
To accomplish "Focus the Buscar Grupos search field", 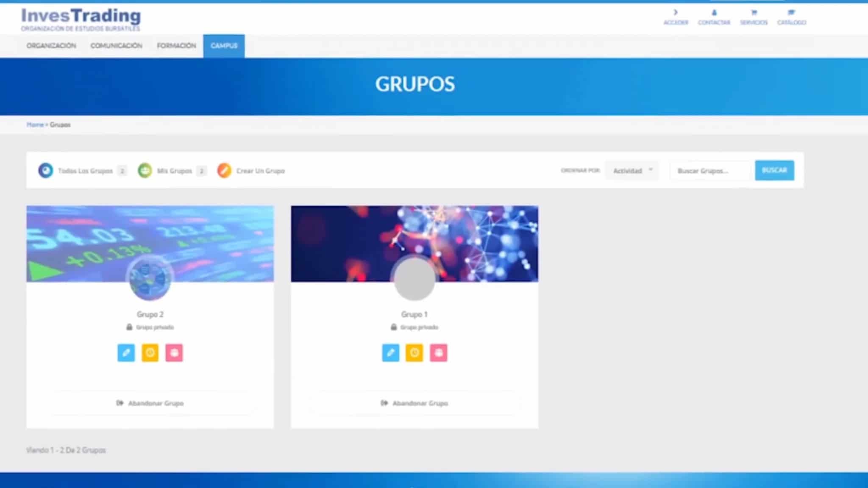I will (x=710, y=171).
